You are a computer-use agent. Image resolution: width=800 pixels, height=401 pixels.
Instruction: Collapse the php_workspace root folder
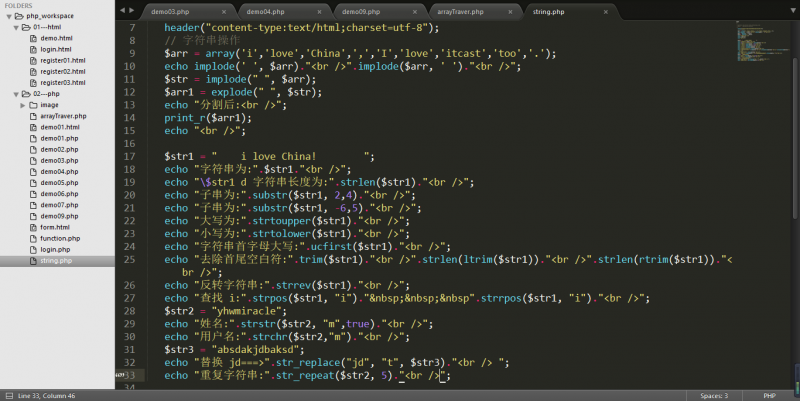[x=7, y=17]
